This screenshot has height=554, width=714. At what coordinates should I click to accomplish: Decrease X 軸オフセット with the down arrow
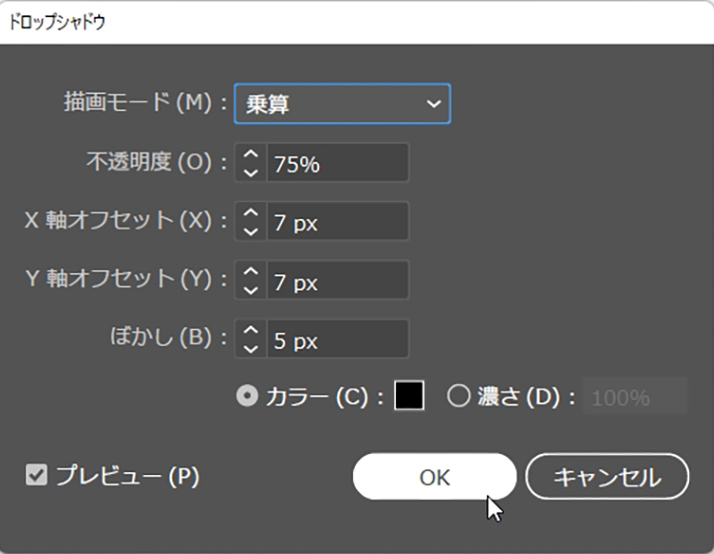pyautogui.click(x=251, y=230)
